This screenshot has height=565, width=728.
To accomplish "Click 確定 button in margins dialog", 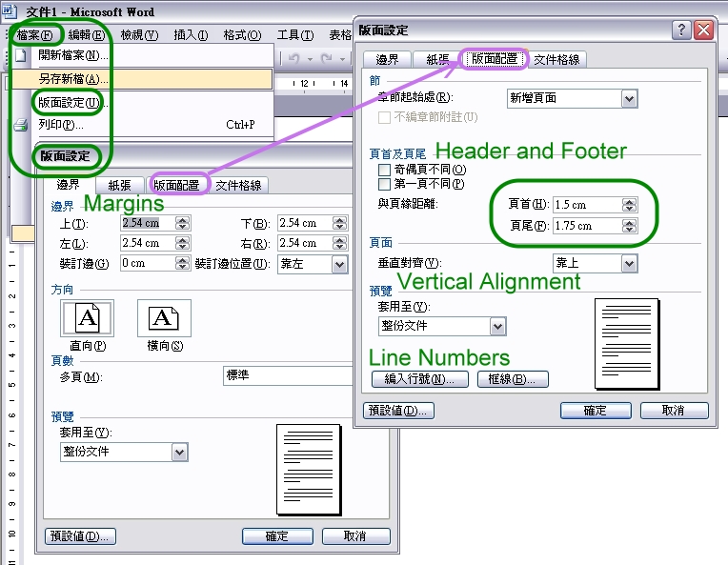I will pyautogui.click(x=277, y=536).
